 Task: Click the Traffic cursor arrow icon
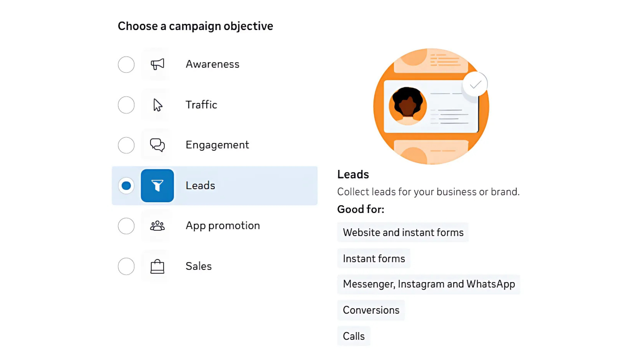click(157, 105)
